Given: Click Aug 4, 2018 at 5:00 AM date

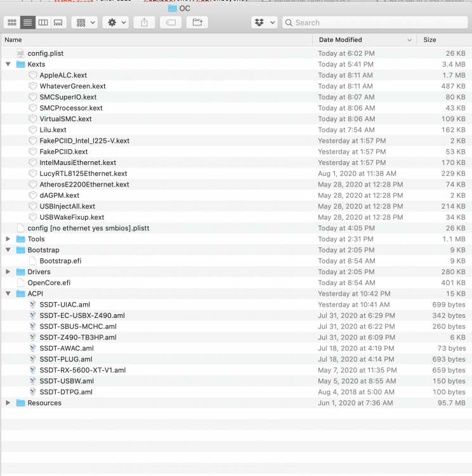Looking at the screenshot, I should tap(356, 392).
